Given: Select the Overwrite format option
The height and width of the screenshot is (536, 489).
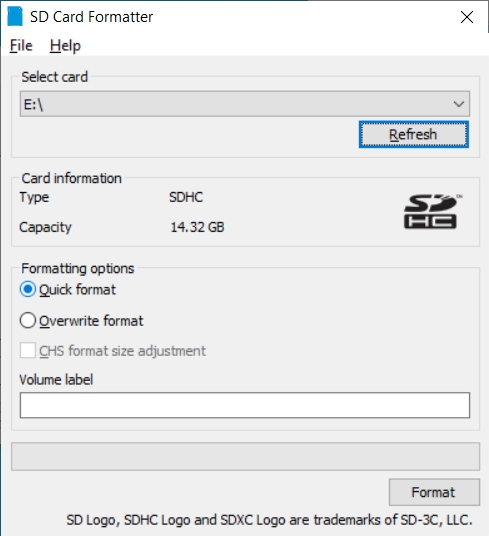Looking at the screenshot, I should click(27, 321).
